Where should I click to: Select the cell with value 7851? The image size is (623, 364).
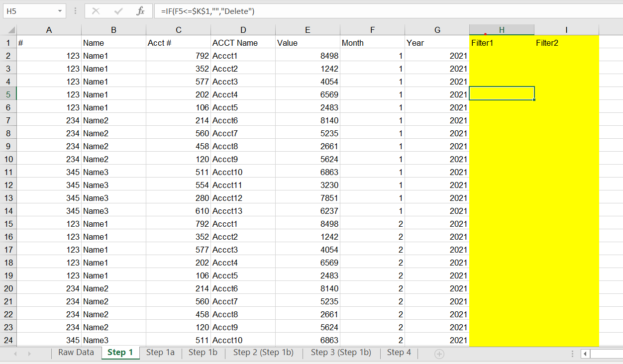(x=308, y=198)
